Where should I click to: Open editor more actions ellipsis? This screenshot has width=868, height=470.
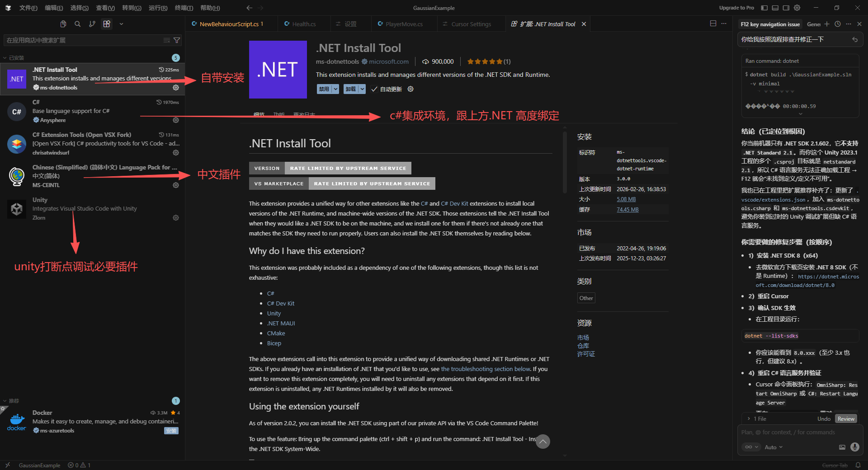pos(724,23)
